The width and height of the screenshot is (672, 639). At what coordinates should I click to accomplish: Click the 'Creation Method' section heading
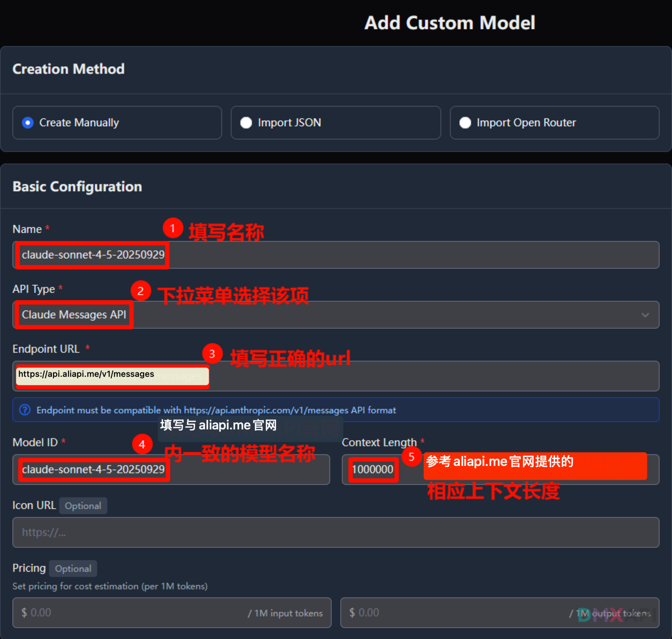[x=68, y=69]
